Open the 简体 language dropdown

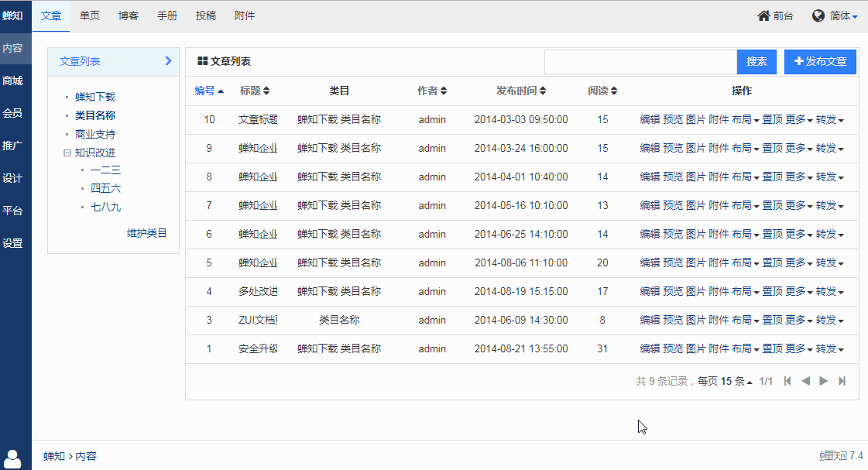tap(835, 15)
